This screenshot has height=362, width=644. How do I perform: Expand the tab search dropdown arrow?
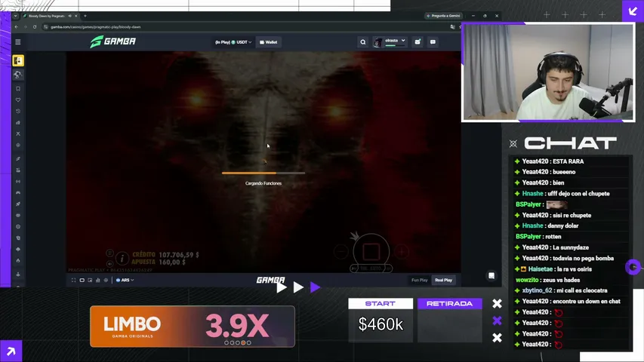[x=16, y=16]
